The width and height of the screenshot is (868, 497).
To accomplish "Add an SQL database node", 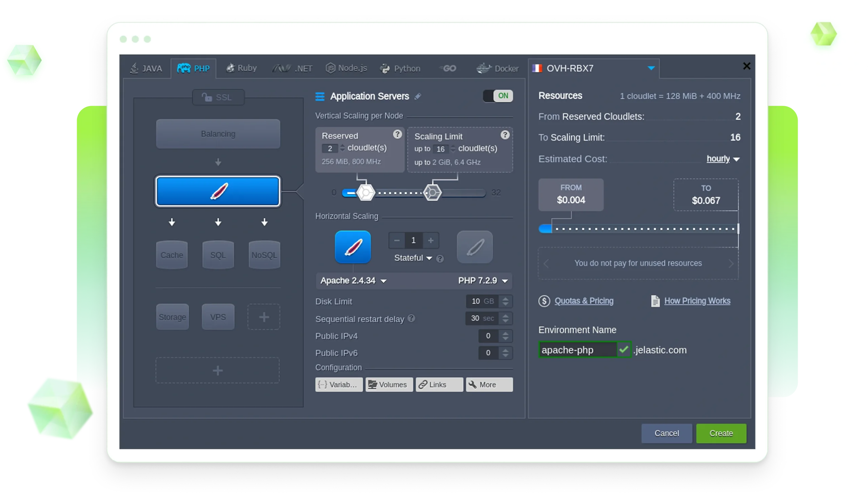I will point(218,255).
